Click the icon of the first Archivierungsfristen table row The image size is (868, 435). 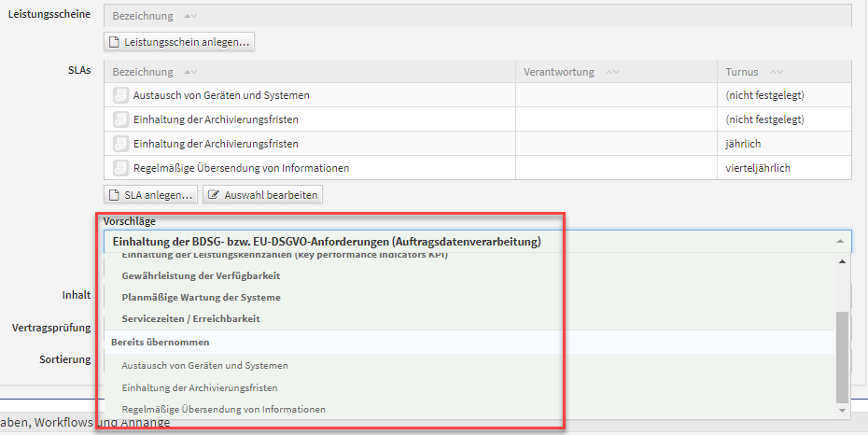[x=119, y=119]
